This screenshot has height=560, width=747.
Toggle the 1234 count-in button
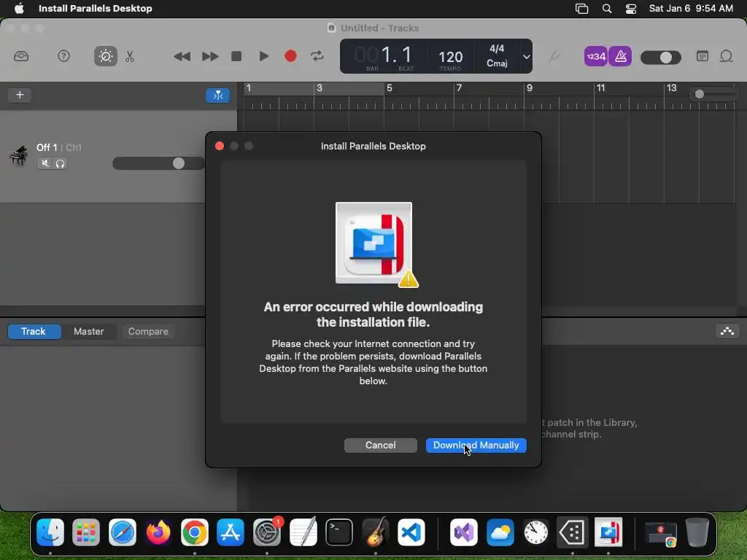coord(595,56)
